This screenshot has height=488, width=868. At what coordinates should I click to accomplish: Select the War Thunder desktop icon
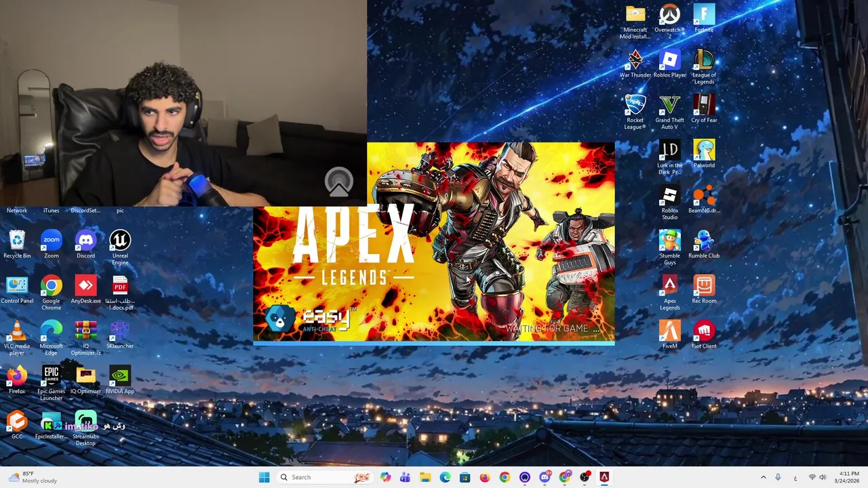point(635,64)
